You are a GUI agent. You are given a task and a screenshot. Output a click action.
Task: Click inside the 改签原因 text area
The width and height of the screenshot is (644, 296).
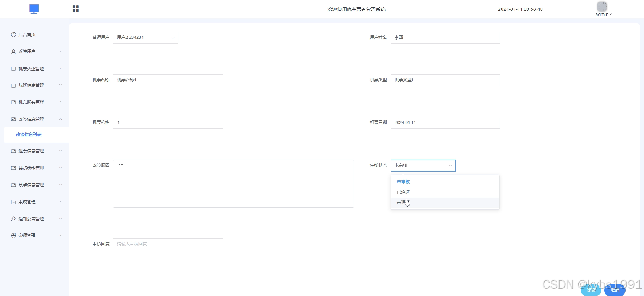coord(233,183)
